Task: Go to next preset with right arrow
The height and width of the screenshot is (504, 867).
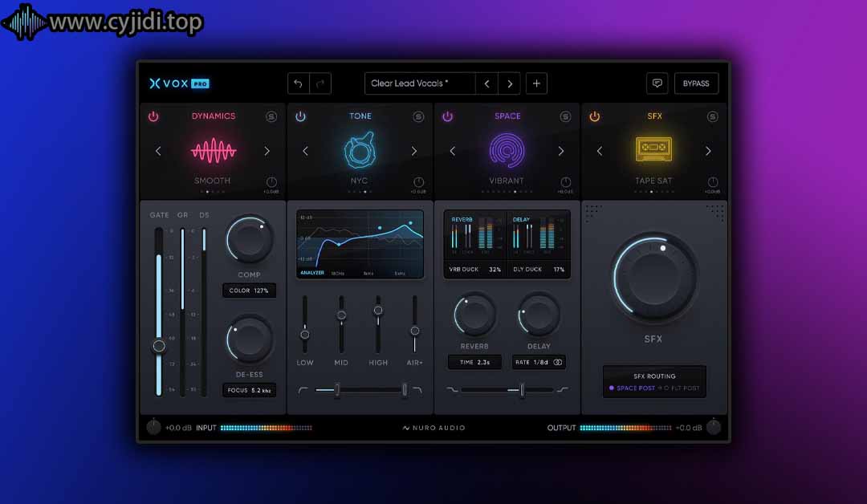Action: click(x=509, y=83)
